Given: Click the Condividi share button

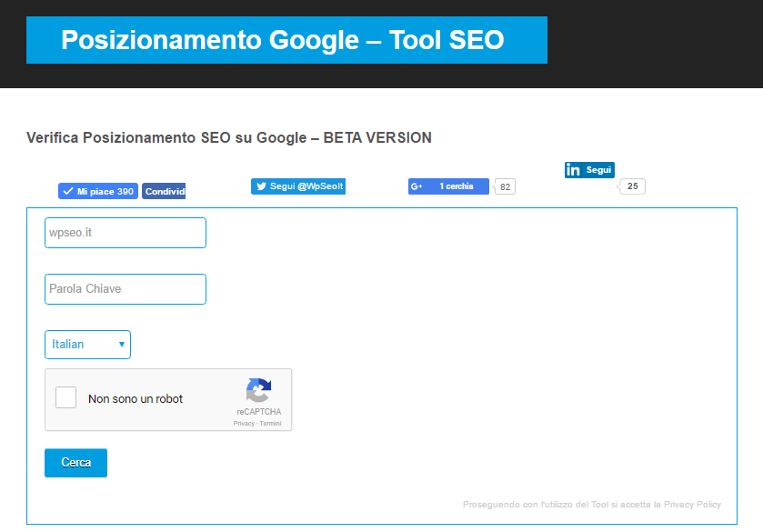Looking at the screenshot, I should point(164,191).
